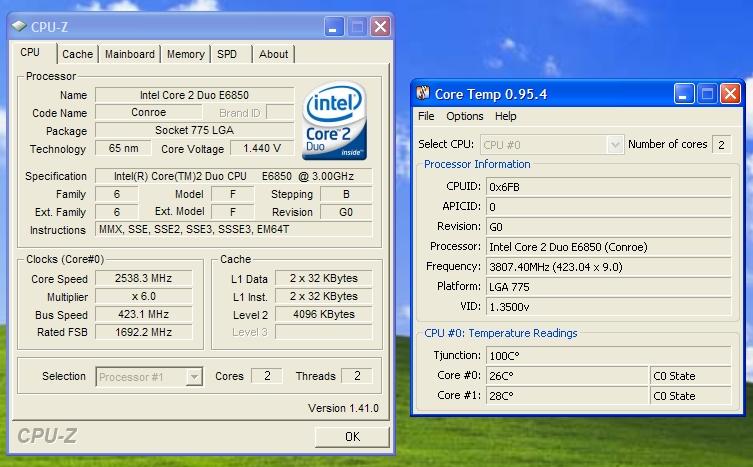Click the CPU-Z title bar app icon
Viewport: 753px width, 467px height.
click(20, 26)
